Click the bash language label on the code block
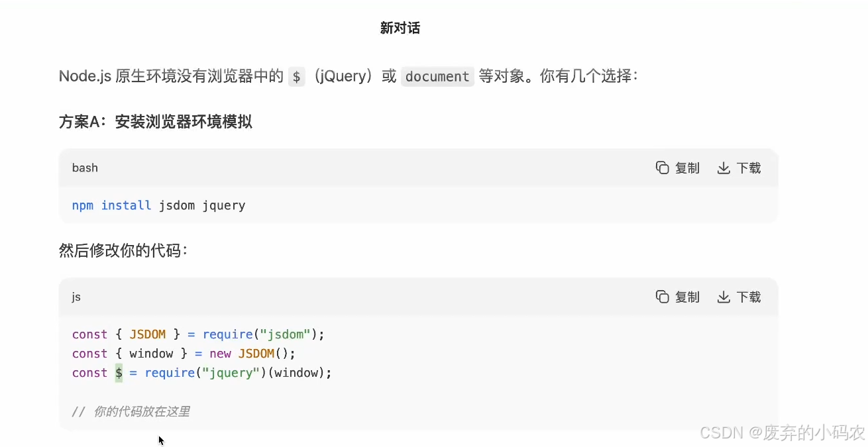This screenshot has height=447, width=868. point(85,168)
